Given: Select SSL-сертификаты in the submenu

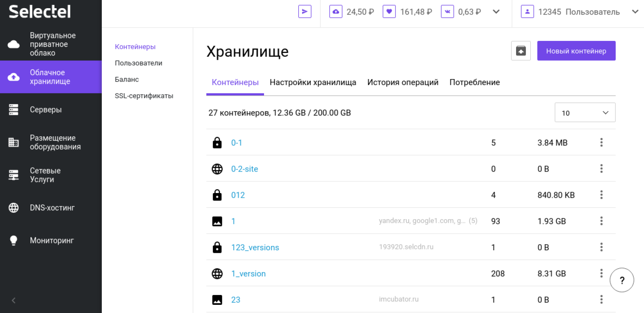Looking at the screenshot, I should click(x=144, y=96).
